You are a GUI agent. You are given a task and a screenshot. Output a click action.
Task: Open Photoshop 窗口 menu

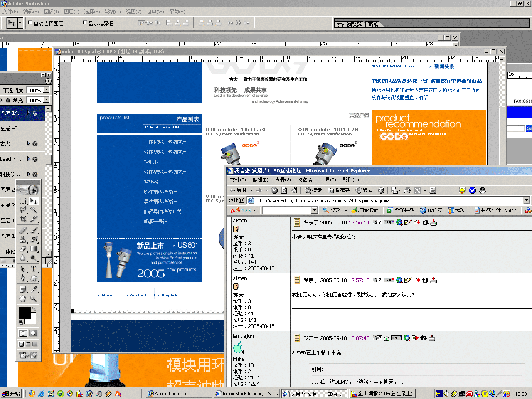(155, 12)
